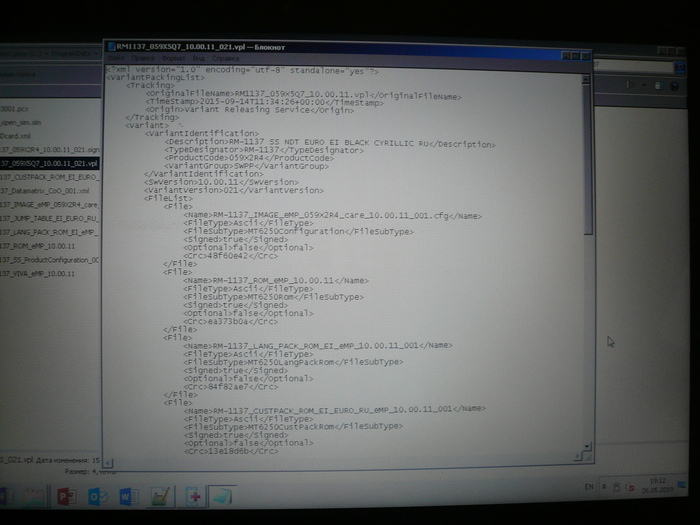This screenshot has width=700, height=525.
Task: Click Explorer change view icon
Action: tap(630, 84)
